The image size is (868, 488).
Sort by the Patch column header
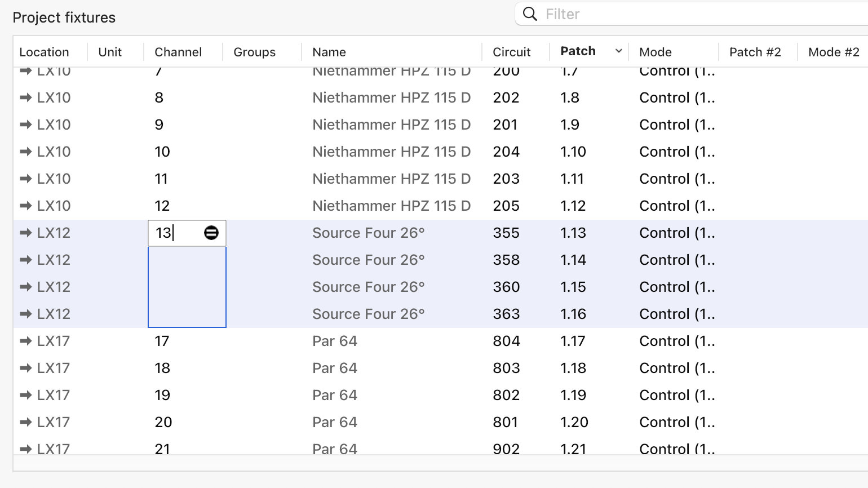pyautogui.click(x=578, y=51)
